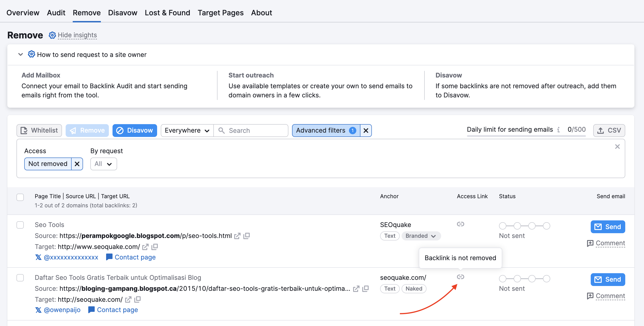The image size is (644, 326).
Task: Click the info icon beside daily limit for sending emails
Action: [x=559, y=130]
